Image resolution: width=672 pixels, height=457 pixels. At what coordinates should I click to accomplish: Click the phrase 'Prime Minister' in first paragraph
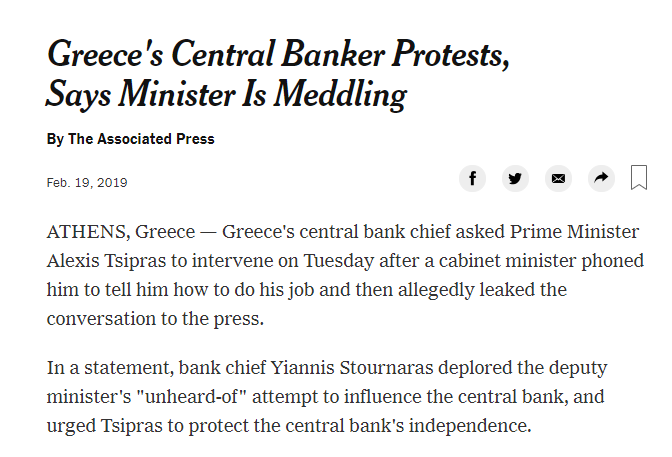[574, 232]
